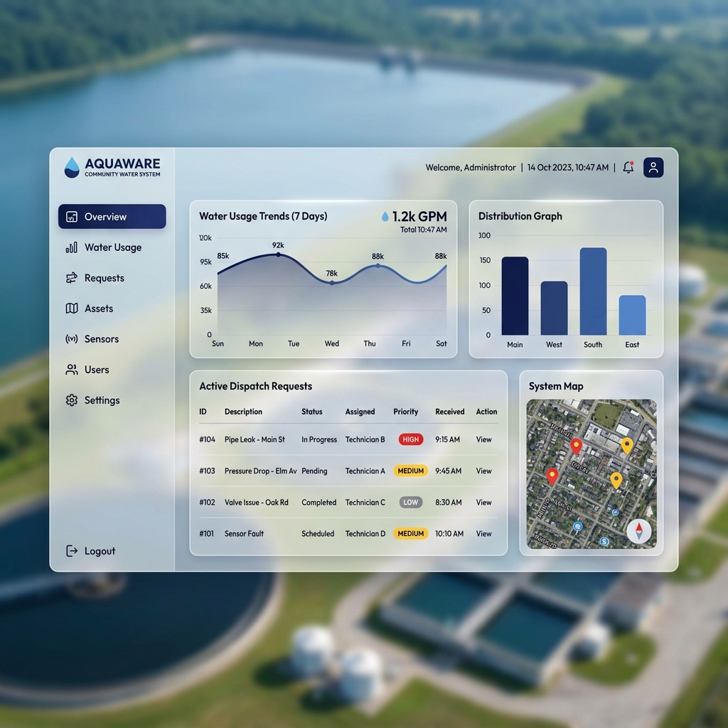This screenshot has width=728, height=728.
Task: Select the 78k Wed data point
Action: tap(332, 283)
